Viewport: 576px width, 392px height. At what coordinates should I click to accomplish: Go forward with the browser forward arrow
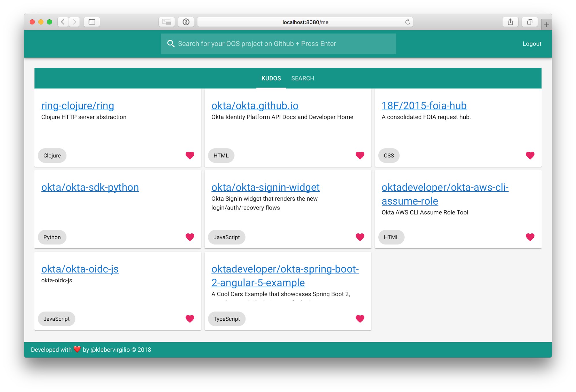(74, 22)
